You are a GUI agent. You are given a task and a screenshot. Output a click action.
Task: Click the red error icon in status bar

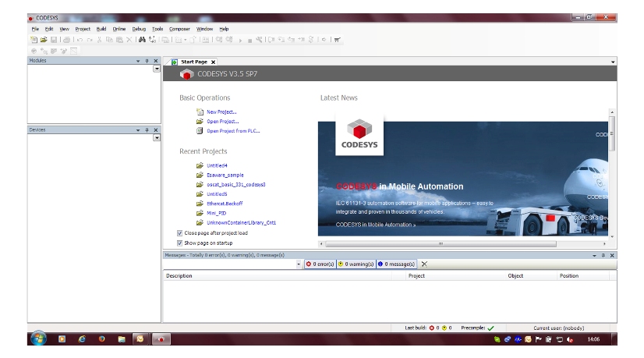(432, 328)
